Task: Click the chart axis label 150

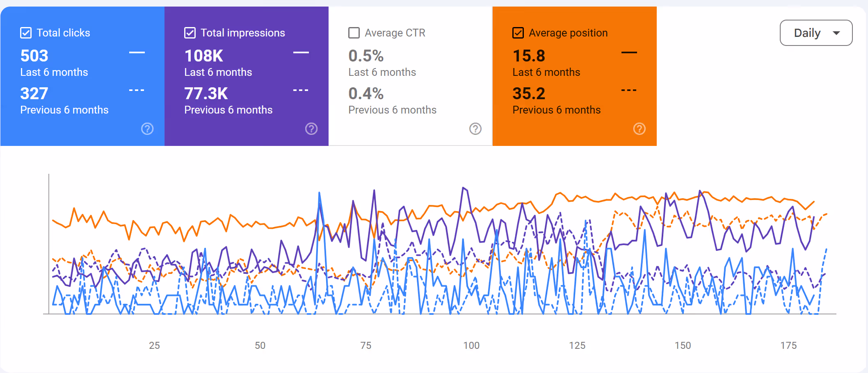Action: pos(683,346)
